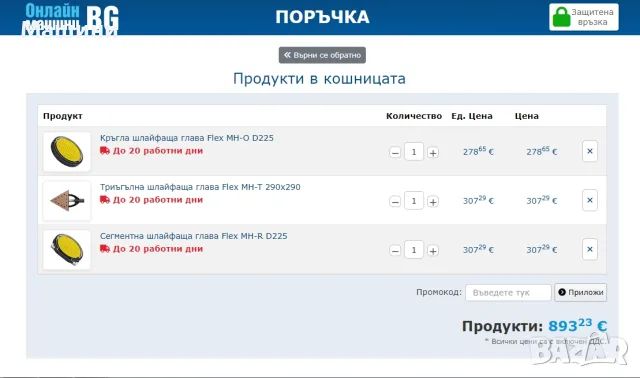Focus quantity field for Flex MH-O D225
This screenshot has height=378, width=640.
click(x=414, y=152)
